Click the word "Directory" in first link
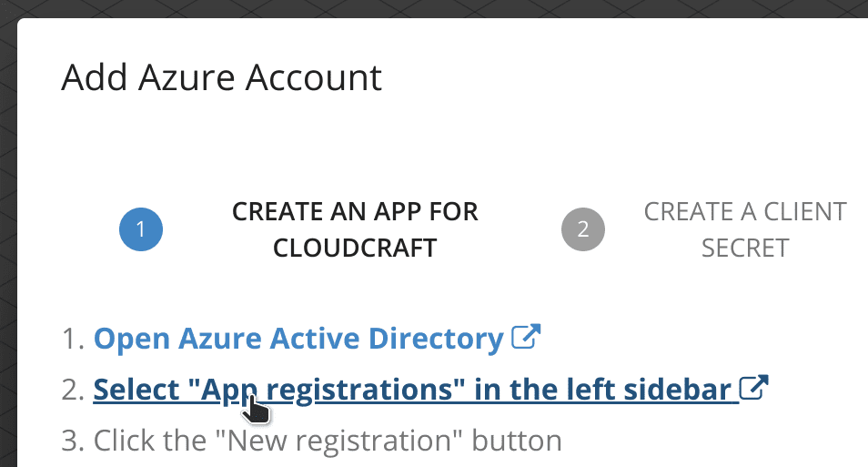868x467 pixels. [436, 339]
